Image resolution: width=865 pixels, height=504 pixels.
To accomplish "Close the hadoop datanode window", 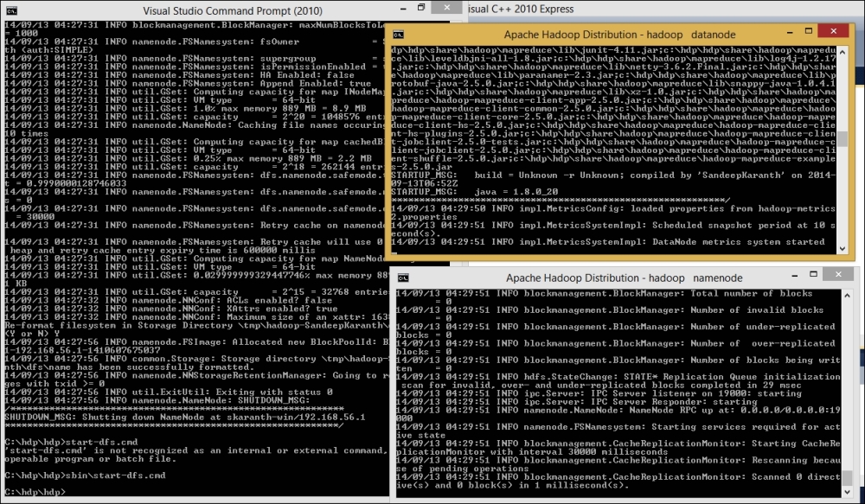I will click(x=834, y=31).
